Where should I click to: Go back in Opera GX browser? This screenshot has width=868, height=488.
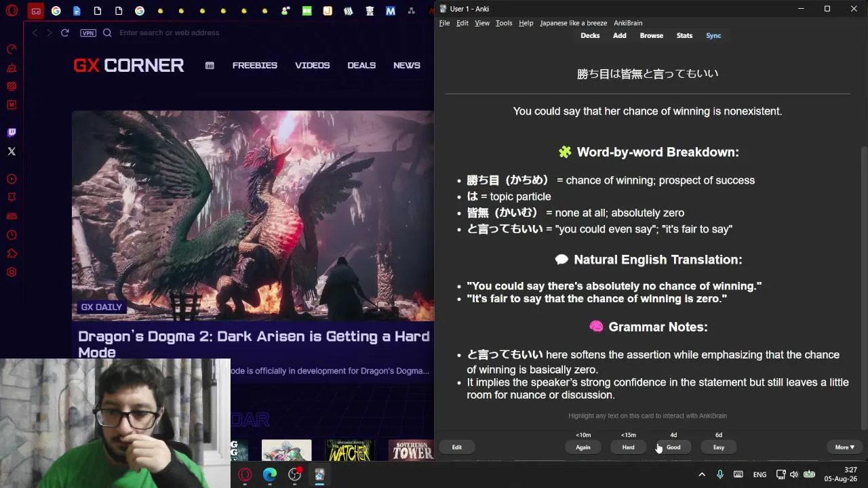point(35,33)
